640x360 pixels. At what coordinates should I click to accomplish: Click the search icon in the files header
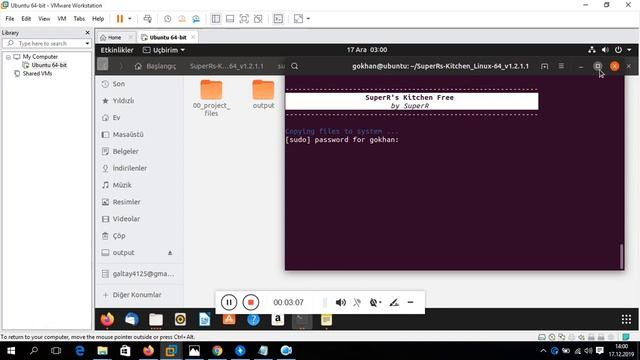295,66
